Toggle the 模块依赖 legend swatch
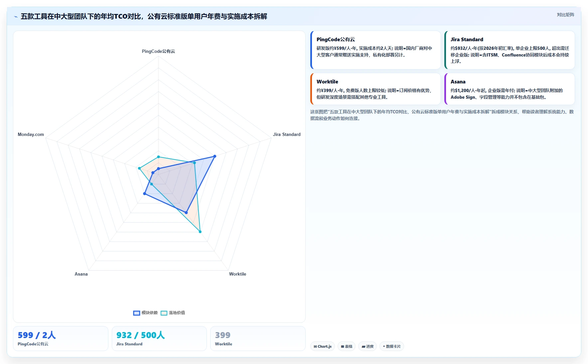The width and height of the screenshot is (588, 364). pyautogui.click(x=136, y=313)
